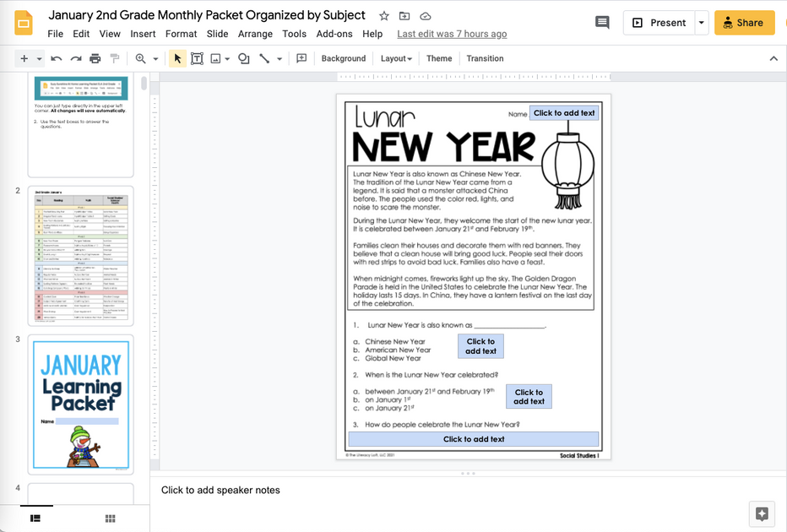Click the Share button
The height and width of the screenshot is (532, 787).
click(x=744, y=23)
